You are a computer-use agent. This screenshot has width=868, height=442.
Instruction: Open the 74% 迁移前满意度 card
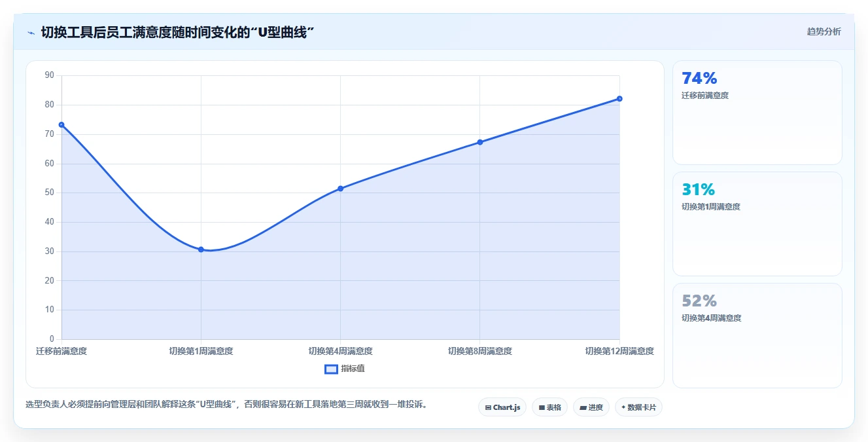pyautogui.click(x=757, y=113)
